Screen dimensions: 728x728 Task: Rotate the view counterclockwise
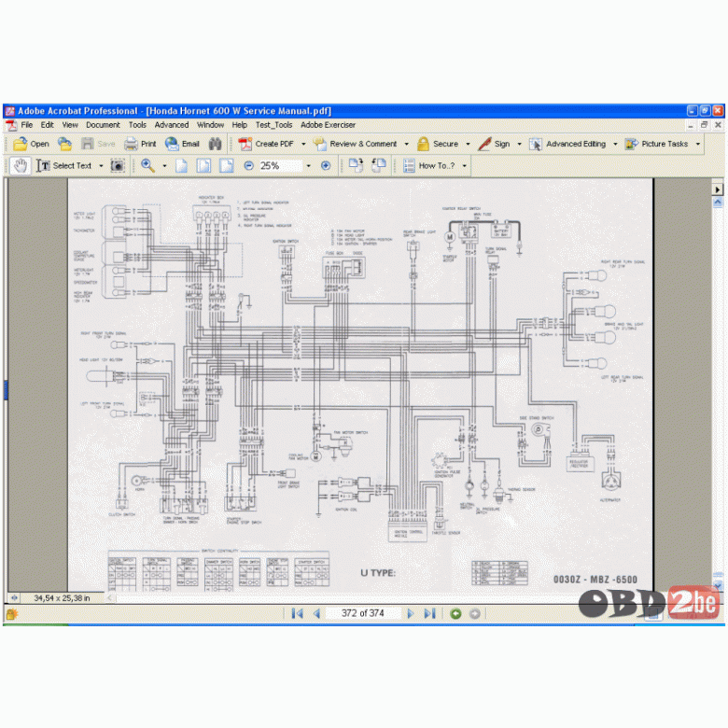pos(379,165)
